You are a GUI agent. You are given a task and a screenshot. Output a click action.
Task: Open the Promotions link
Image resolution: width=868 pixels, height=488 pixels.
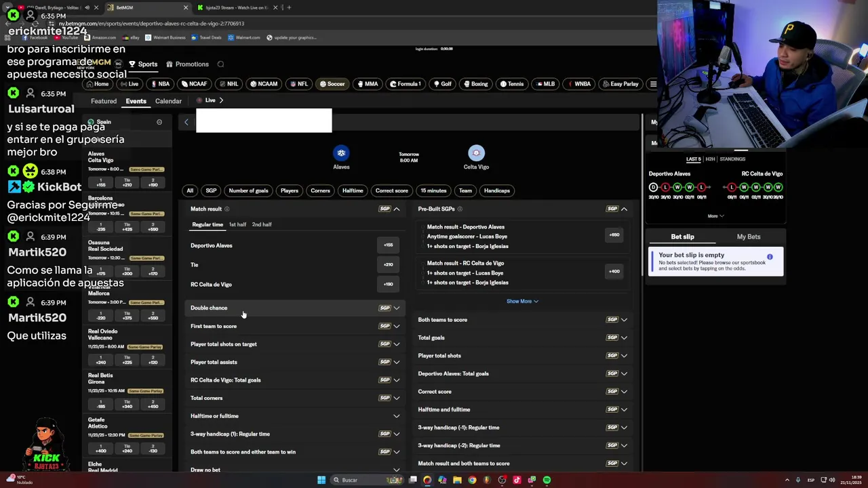(188, 64)
